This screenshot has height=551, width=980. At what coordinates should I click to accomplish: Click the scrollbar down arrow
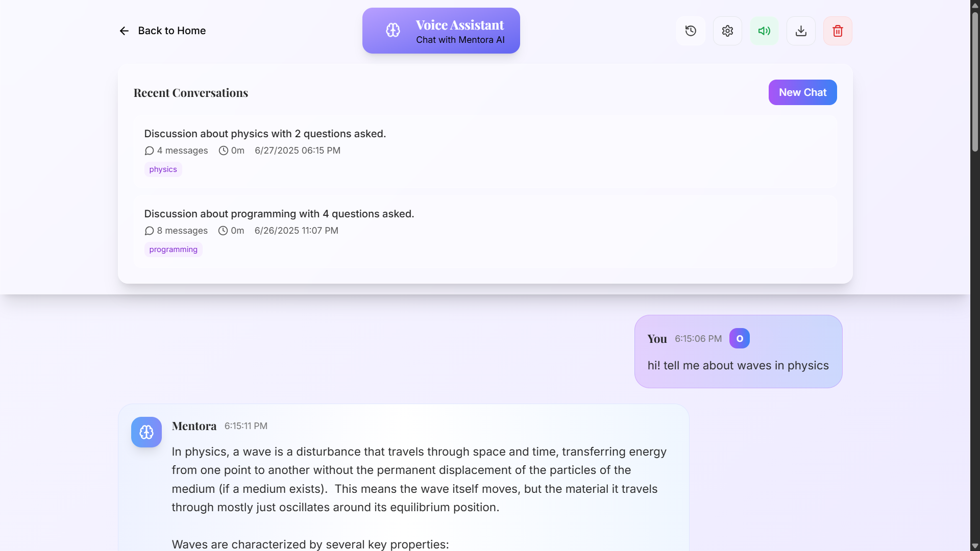click(x=974, y=546)
